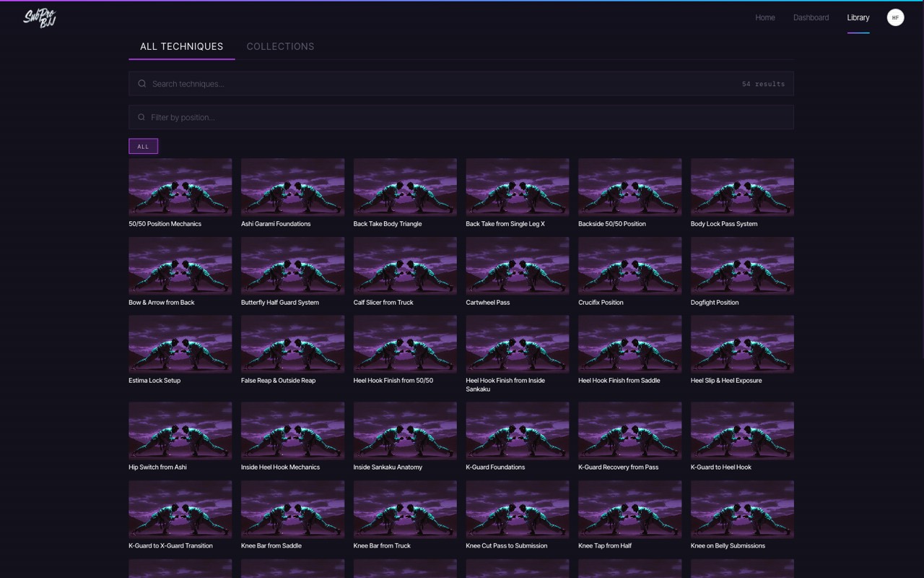The height and width of the screenshot is (578, 924).
Task: Click the SubPro BJJ logo
Action: (40, 18)
